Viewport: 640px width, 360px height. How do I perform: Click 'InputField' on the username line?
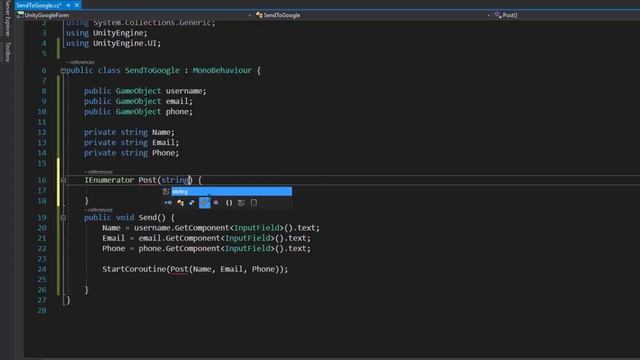[x=256, y=228]
